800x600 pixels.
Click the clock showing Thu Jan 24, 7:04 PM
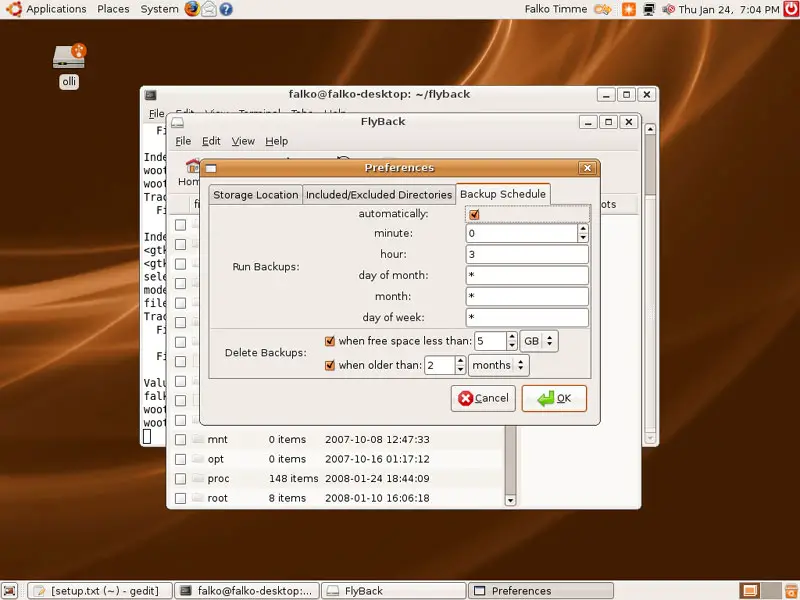pos(729,9)
